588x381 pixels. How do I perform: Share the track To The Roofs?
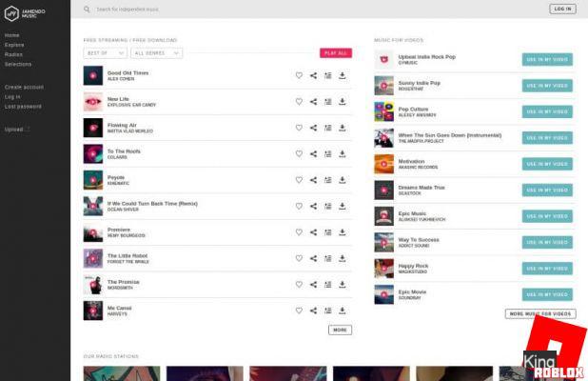(313, 153)
